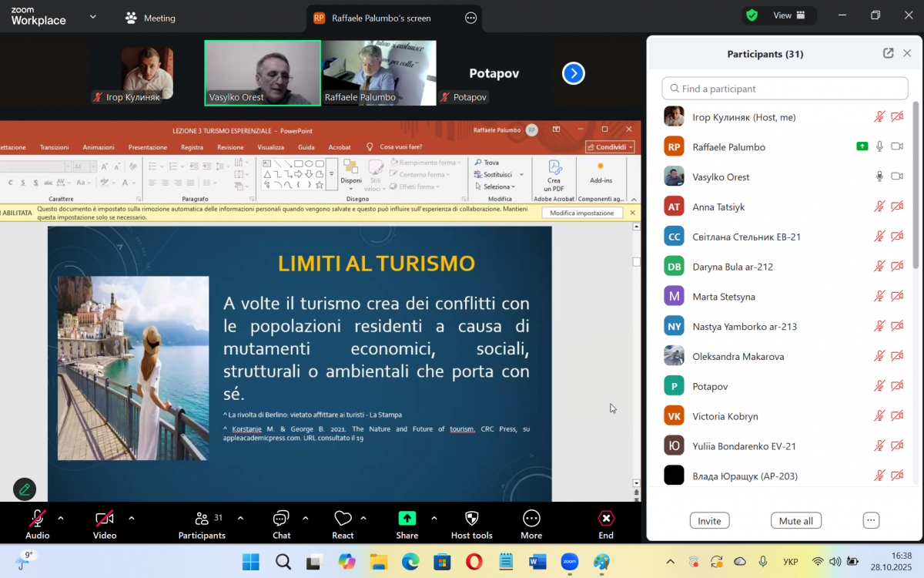Viewport: 924px width, 578px height.
Task: Expand the Audio options chevron
Action: [61, 518]
